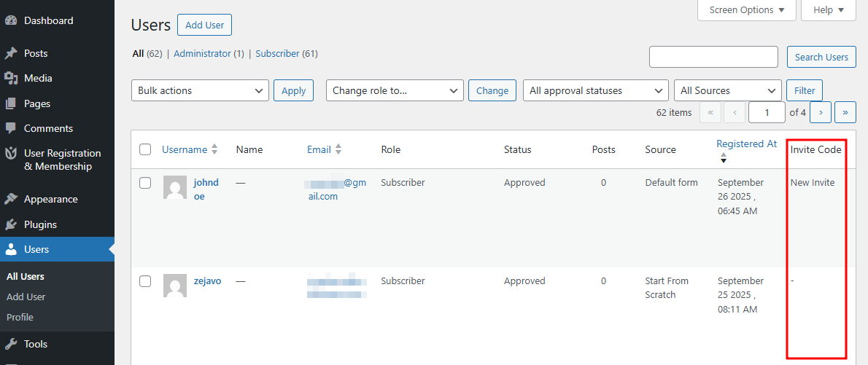Tick the select-all users checkbox

[145, 149]
